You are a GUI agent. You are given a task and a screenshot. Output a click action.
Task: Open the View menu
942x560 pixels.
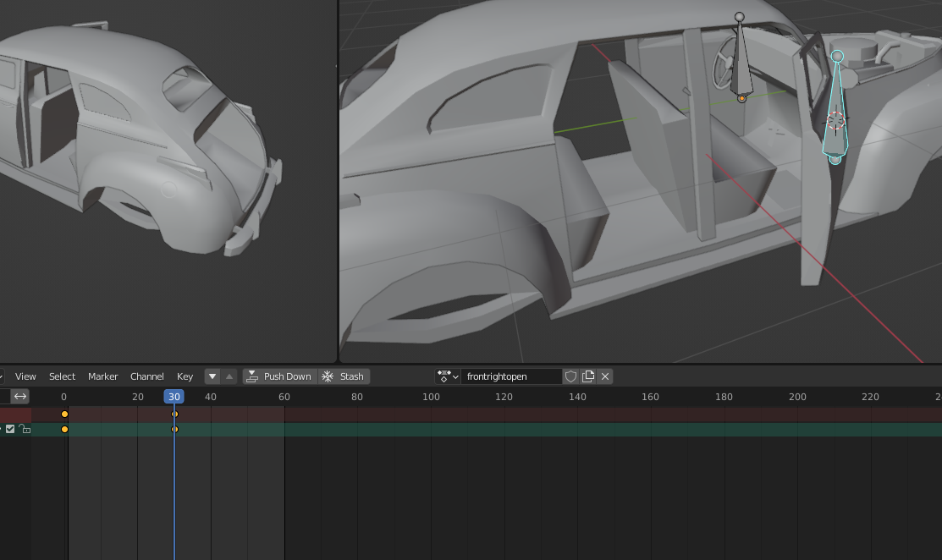tap(25, 376)
